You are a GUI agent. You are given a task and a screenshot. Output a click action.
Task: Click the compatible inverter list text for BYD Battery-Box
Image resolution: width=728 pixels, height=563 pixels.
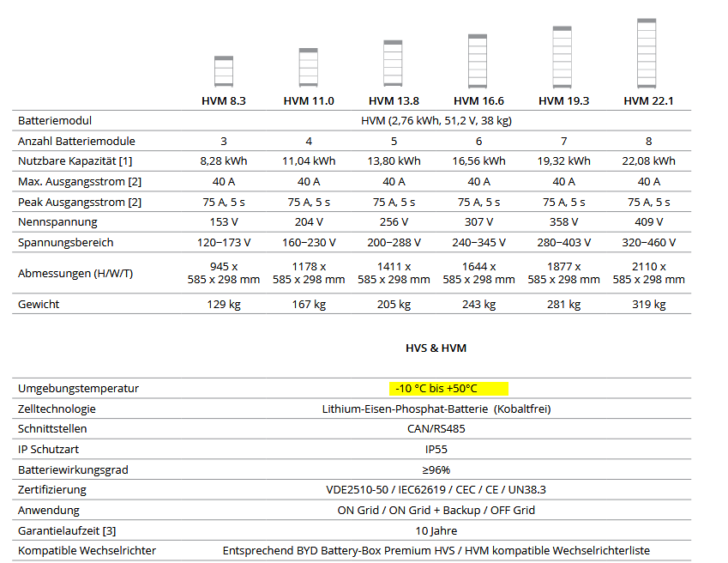point(436,551)
